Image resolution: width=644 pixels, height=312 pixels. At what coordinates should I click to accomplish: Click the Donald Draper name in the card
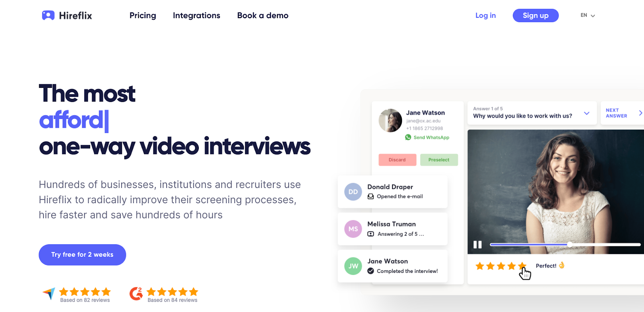[x=390, y=187]
